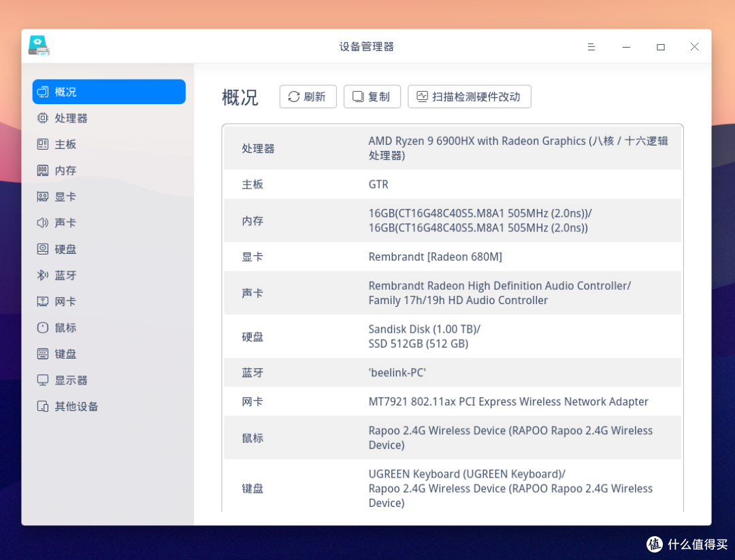
Task: Click the Device Manager app icon in title bar
Action: [x=39, y=46]
